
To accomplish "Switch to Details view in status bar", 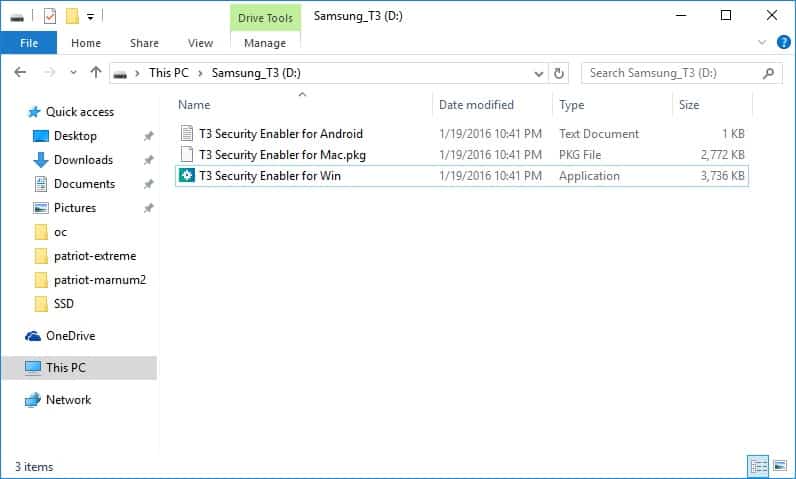I will click(x=758, y=465).
